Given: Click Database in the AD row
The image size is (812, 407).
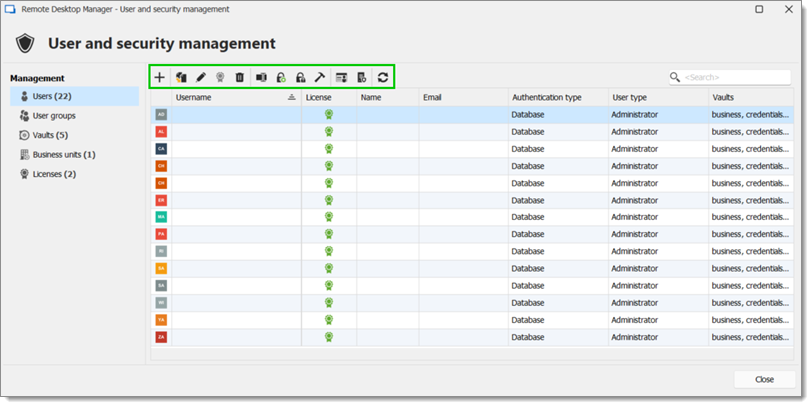Looking at the screenshot, I should pyautogui.click(x=528, y=114).
